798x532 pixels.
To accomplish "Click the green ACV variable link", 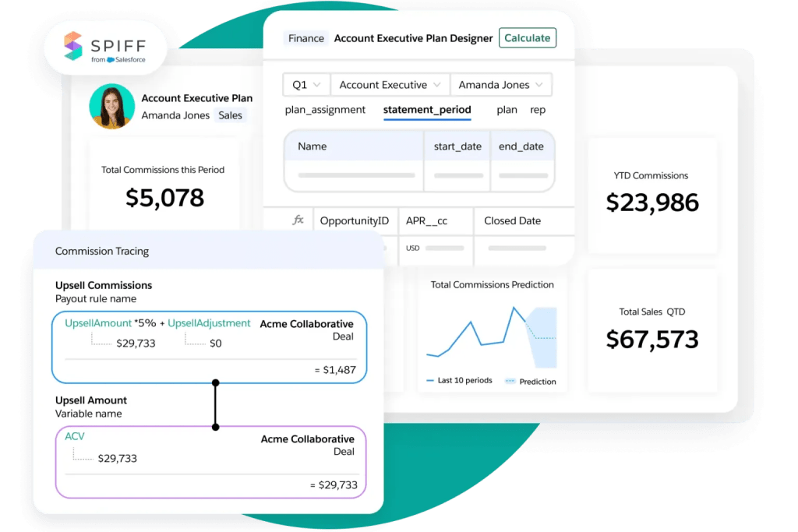I will 73,436.
